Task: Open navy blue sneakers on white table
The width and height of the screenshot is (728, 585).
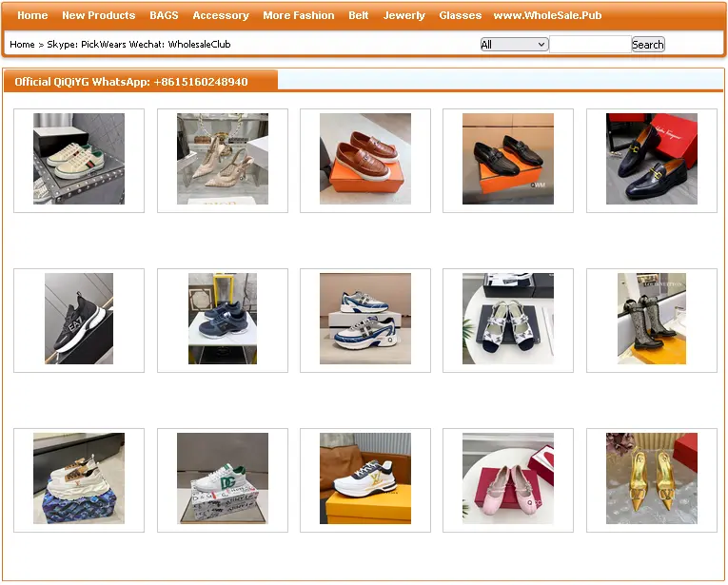Action: (x=223, y=319)
